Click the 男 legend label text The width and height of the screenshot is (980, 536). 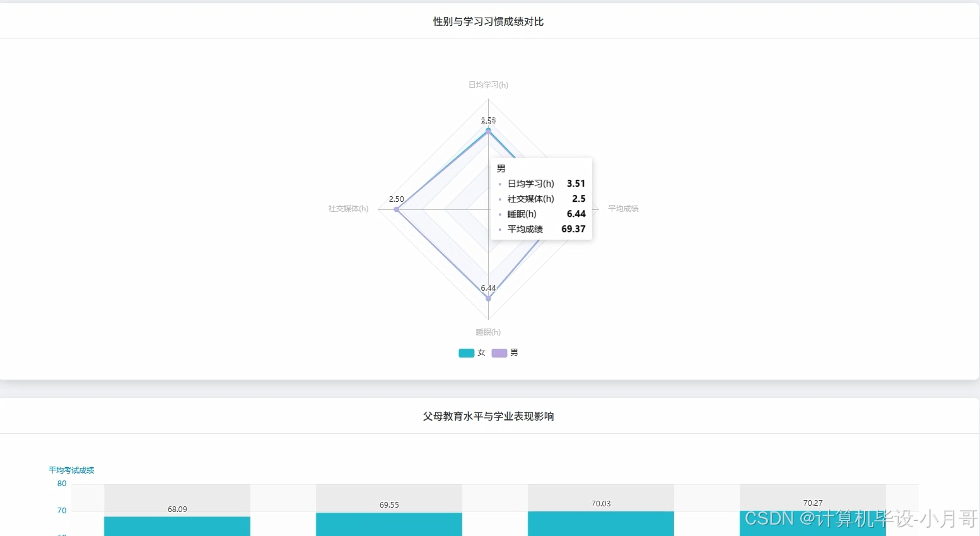(514, 353)
